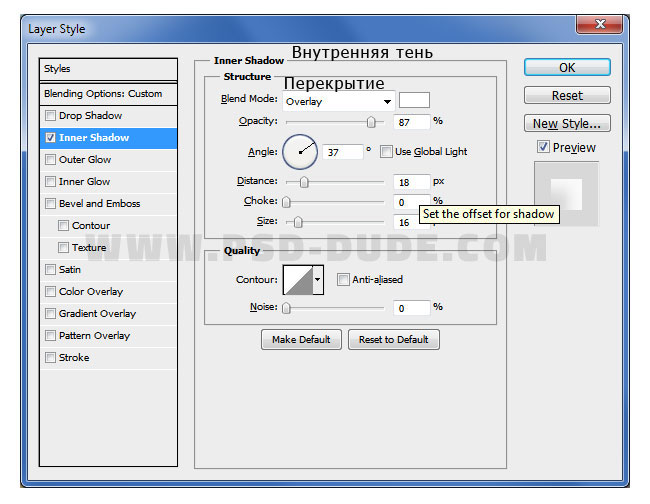Select the Gradient Overlay style row
Viewport: 650px width, 504px height.
coord(108,313)
